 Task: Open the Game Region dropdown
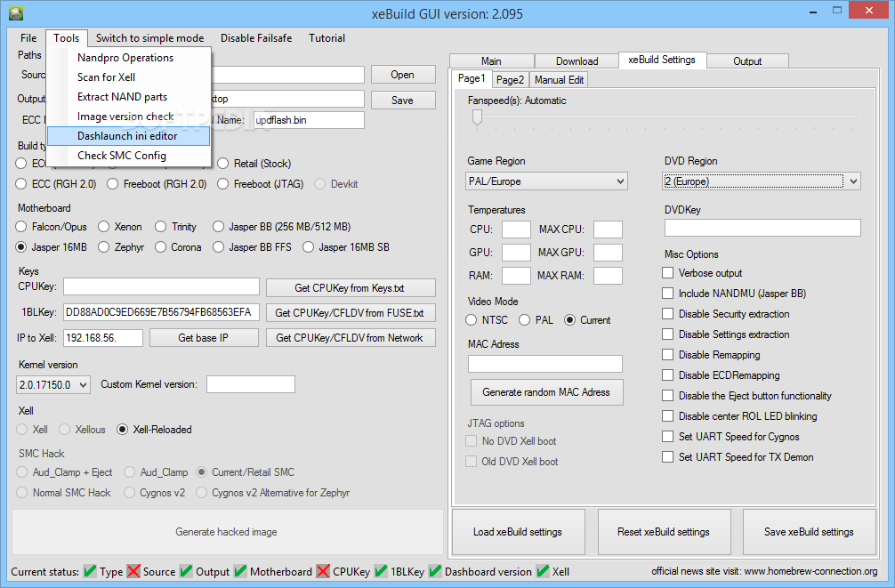546,181
